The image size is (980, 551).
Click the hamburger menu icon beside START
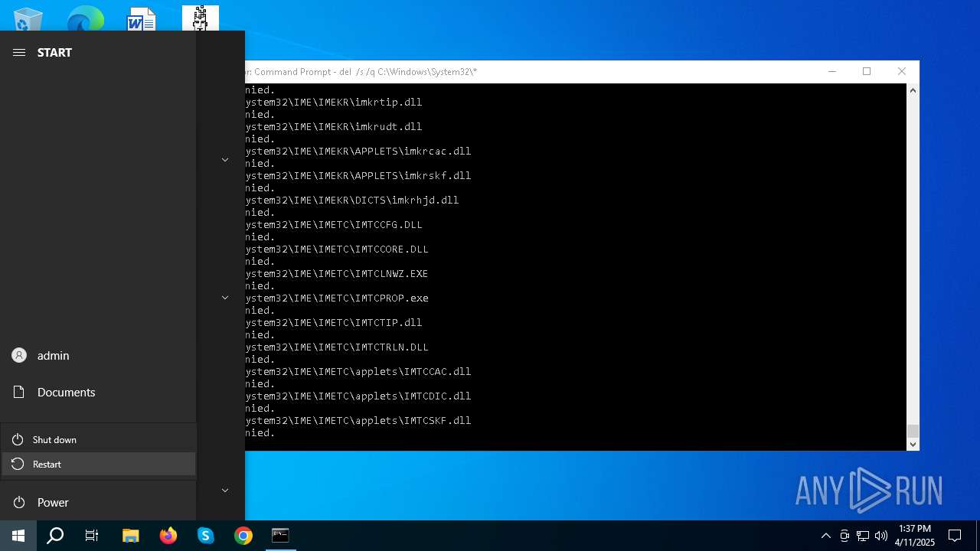(19, 52)
